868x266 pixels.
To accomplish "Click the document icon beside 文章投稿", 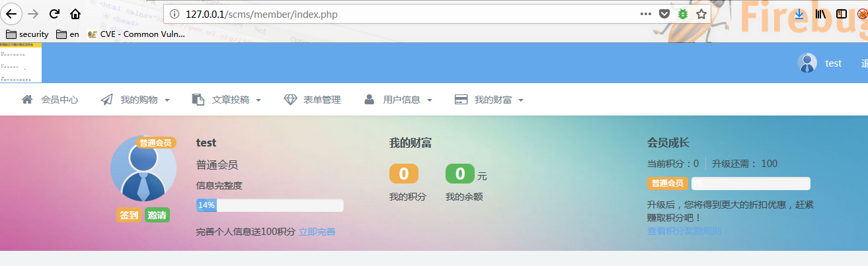I will (x=198, y=100).
